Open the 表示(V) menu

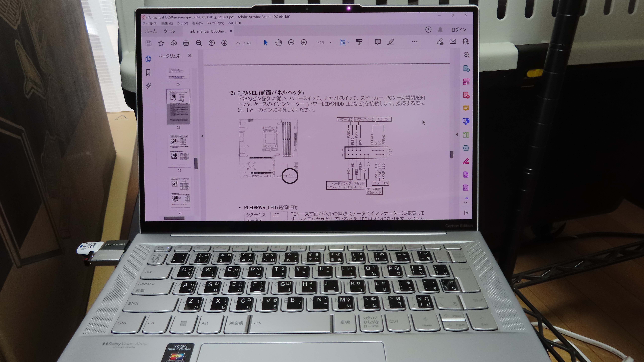pos(182,23)
